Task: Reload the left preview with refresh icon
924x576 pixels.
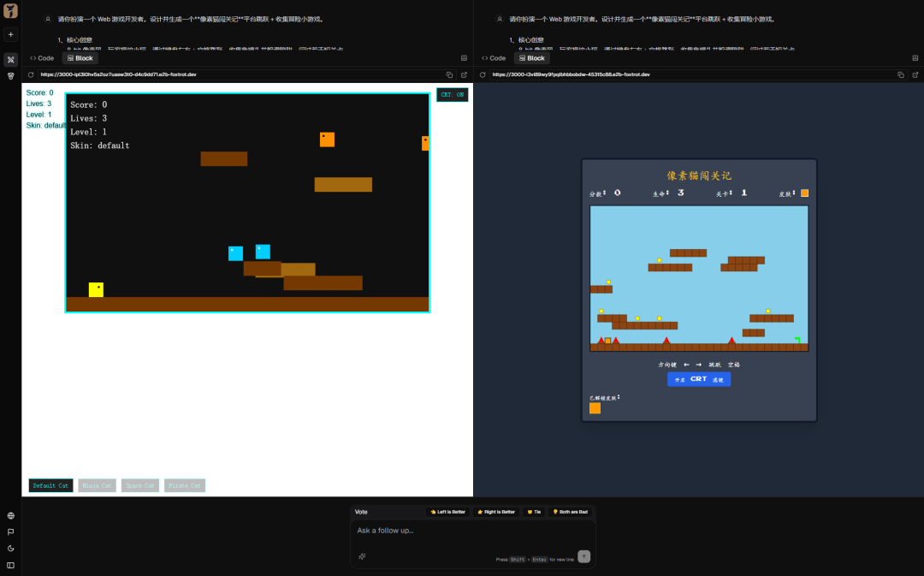Action: [x=31, y=74]
